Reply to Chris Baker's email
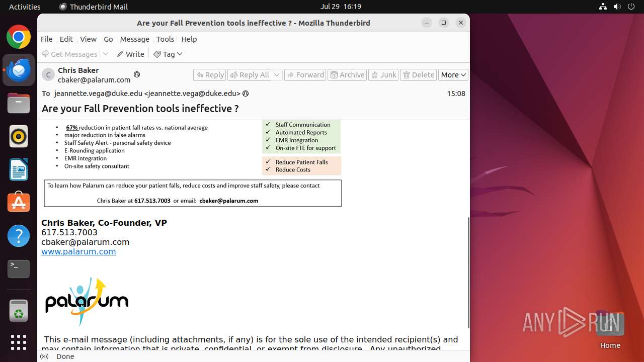644x362 pixels. tap(210, 75)
